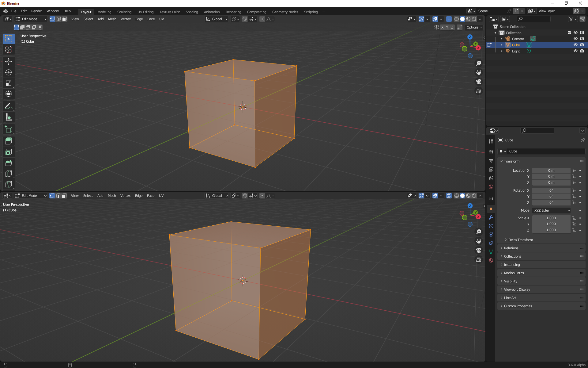Select the Add Cube tool
The width and height of the screenshot is (588, 368).
coord(9,129)
